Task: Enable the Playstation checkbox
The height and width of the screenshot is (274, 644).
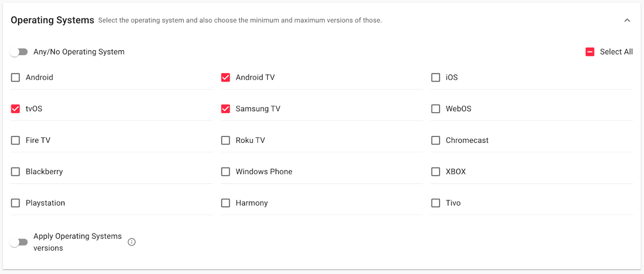Action: [x=16, y=203]
